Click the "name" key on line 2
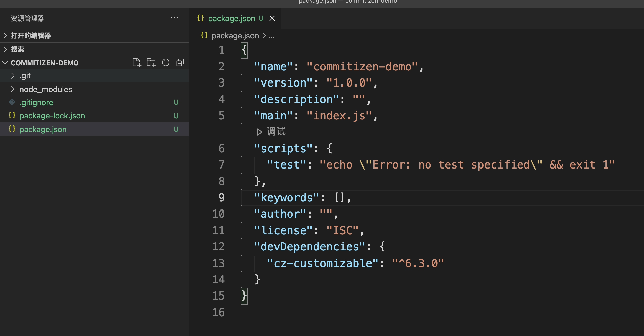Screen dimensions: 644x336 pyautogui.click(x=273, y=67)
